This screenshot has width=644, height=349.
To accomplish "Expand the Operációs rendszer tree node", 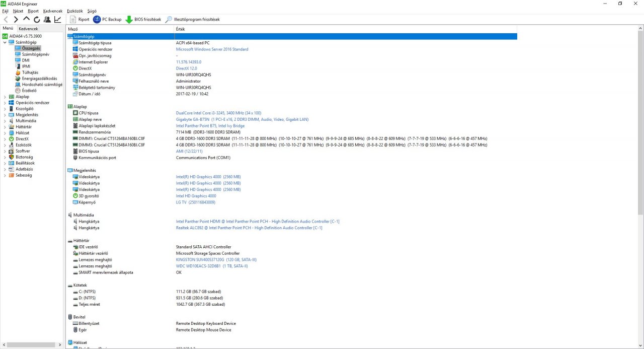I will pyautogui.click(x=5, y=103).
